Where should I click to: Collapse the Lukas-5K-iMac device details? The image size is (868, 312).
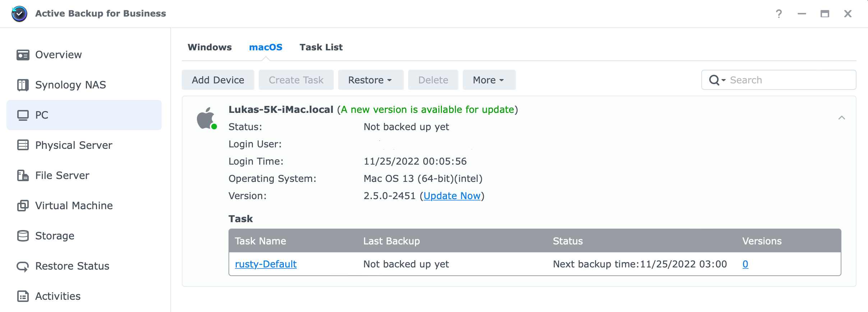842,118
